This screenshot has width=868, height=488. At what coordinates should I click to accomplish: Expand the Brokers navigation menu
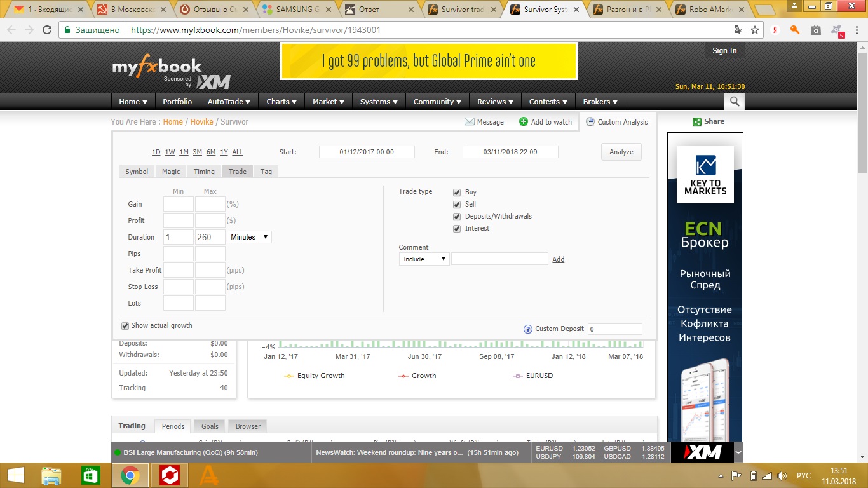point(600,102)
